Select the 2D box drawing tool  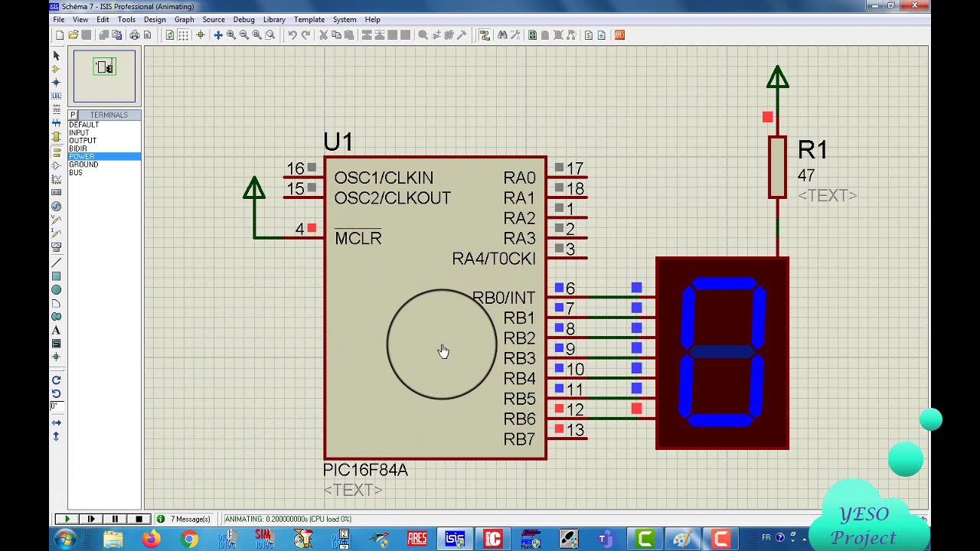coord(56,276)
